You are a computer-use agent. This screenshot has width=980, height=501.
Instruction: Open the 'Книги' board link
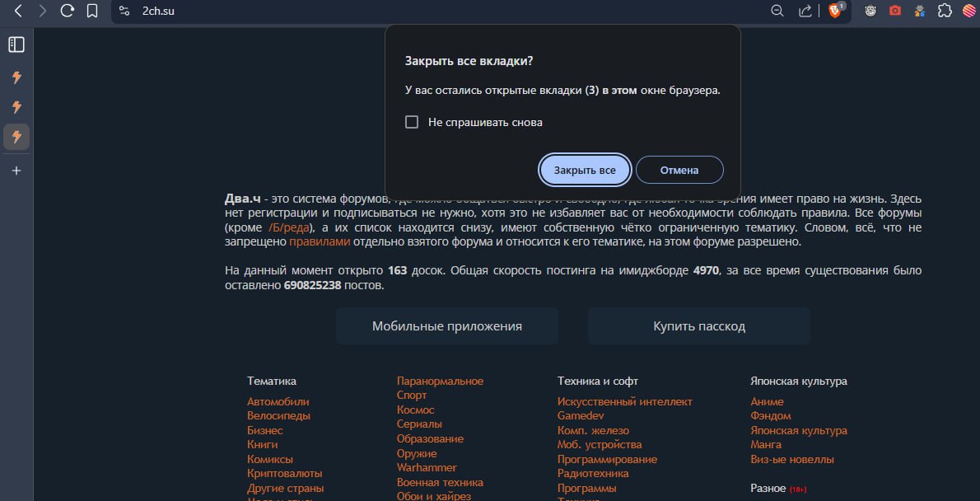click(263, 445)
